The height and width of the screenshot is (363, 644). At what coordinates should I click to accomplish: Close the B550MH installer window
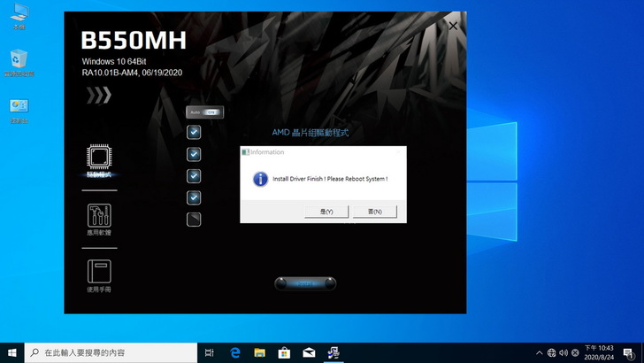pos(453,27)
